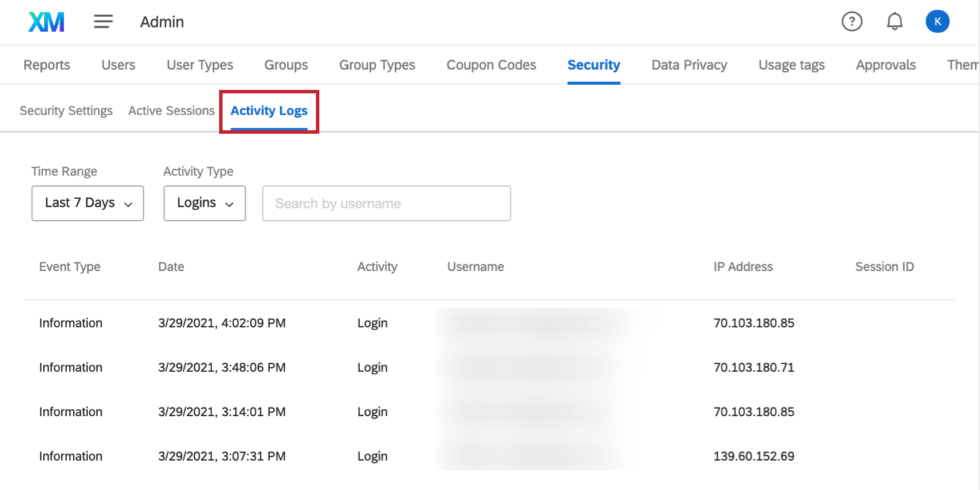
Task: Click the Activity column header
Action: [x=377, y=267]
